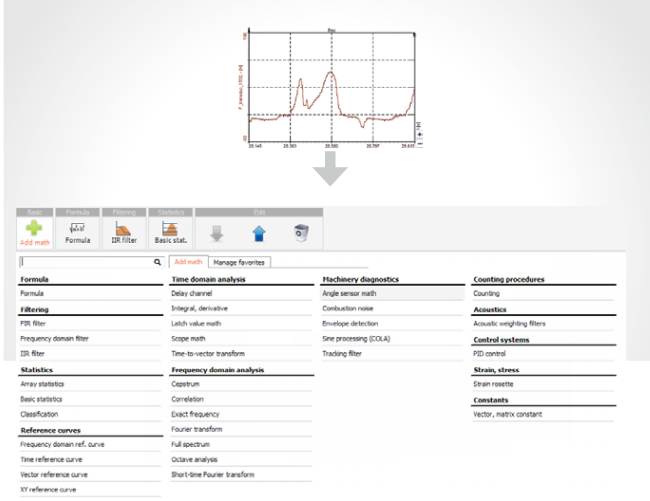Select Exact frequency

241,414
